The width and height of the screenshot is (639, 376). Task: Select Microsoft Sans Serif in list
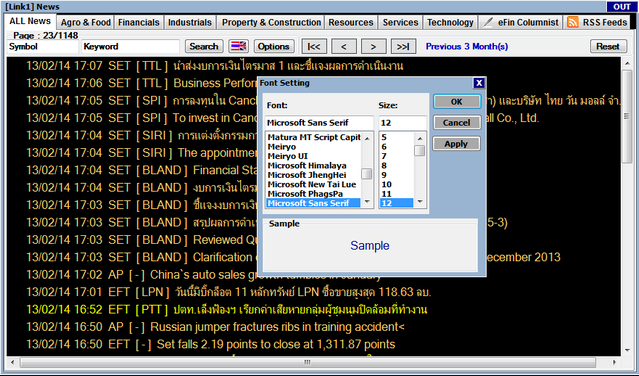click(x=313, y=203)
